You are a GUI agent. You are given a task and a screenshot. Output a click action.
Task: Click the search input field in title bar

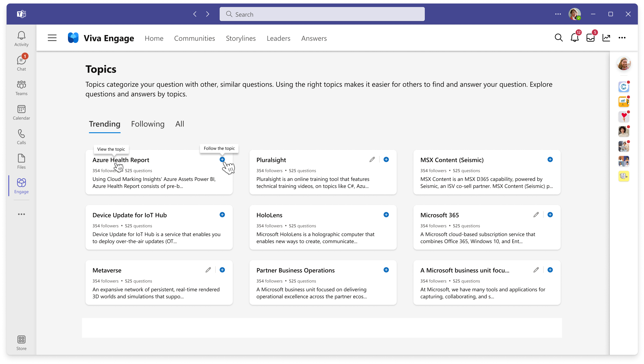point(322,14)
